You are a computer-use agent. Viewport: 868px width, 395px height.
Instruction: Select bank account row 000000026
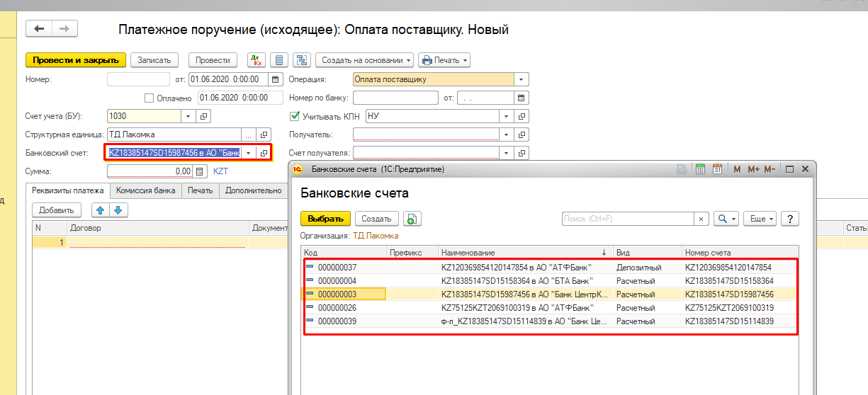coord(551,308)
